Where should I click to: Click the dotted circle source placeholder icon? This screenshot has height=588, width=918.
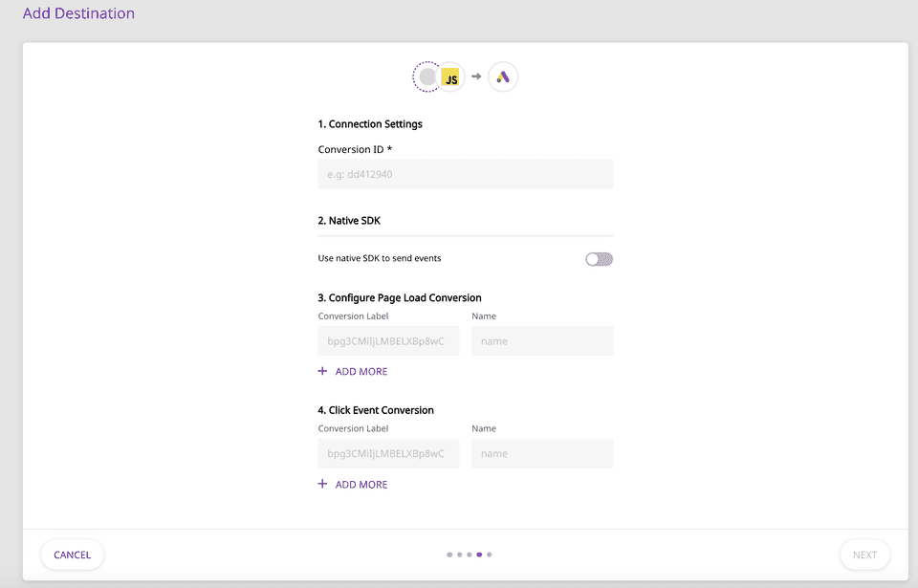click(x=427, y=76)
